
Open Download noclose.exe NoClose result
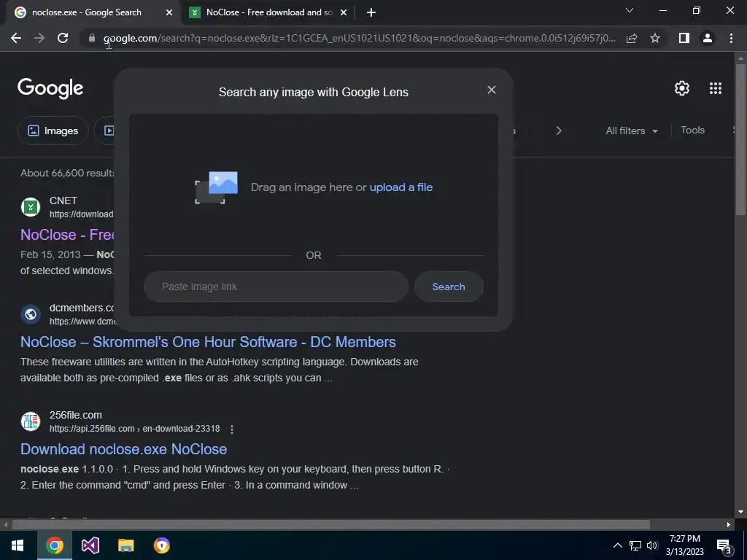click(x=124, y=449)
